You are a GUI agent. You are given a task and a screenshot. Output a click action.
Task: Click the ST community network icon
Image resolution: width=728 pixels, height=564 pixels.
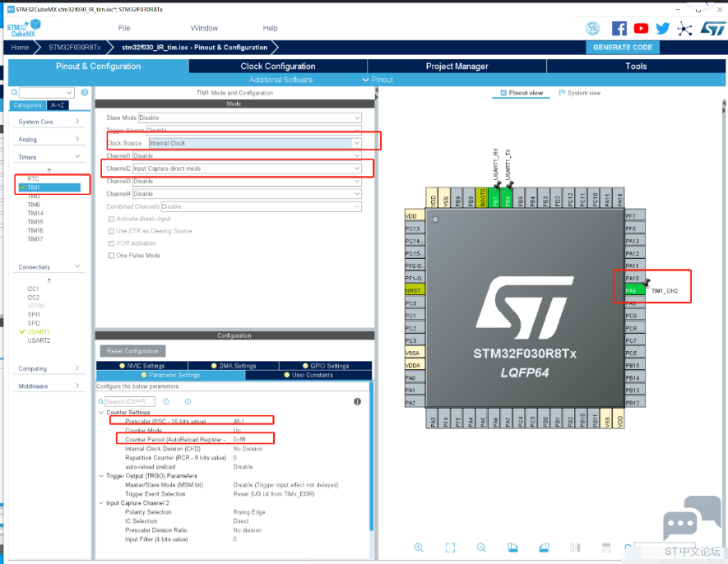(x=684, y=29)
